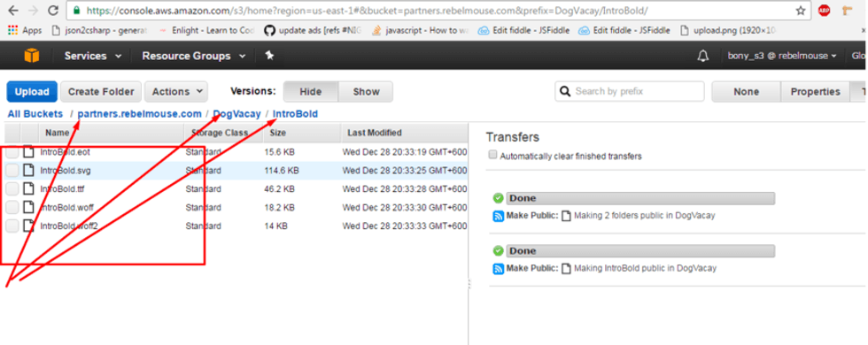Click the AWS cube logo icon

(x=32, y=56)
